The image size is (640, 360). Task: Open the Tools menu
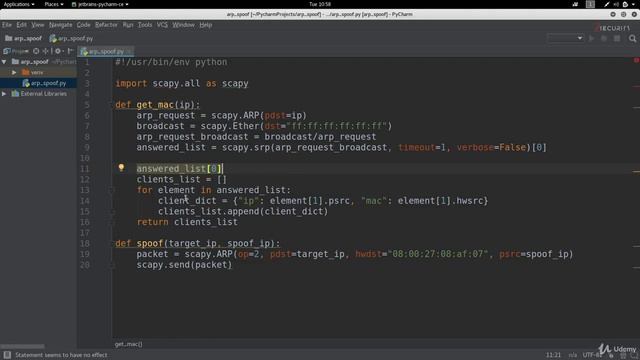(145, 25)
